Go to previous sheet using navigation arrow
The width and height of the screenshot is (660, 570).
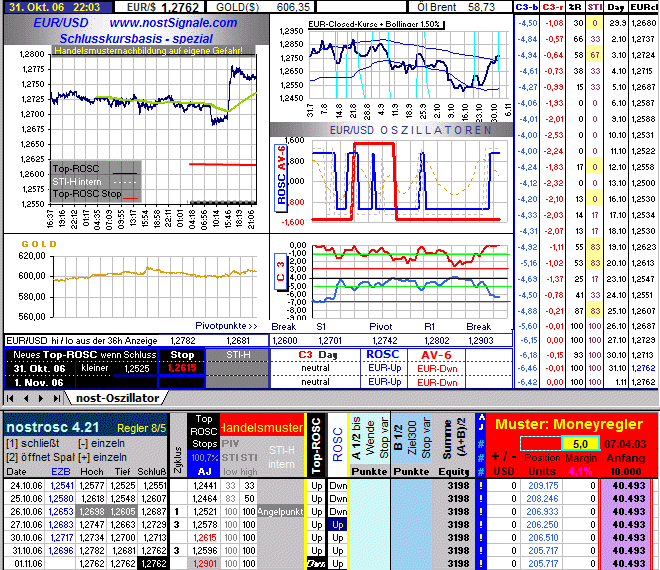coord(26,398)
